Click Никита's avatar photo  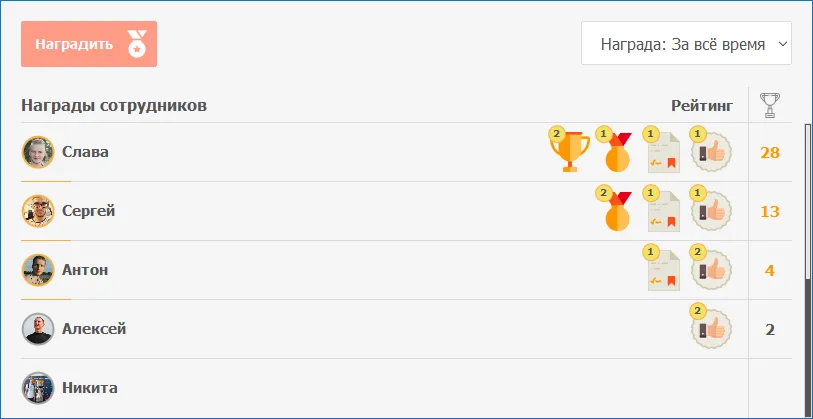pos(38,387)
